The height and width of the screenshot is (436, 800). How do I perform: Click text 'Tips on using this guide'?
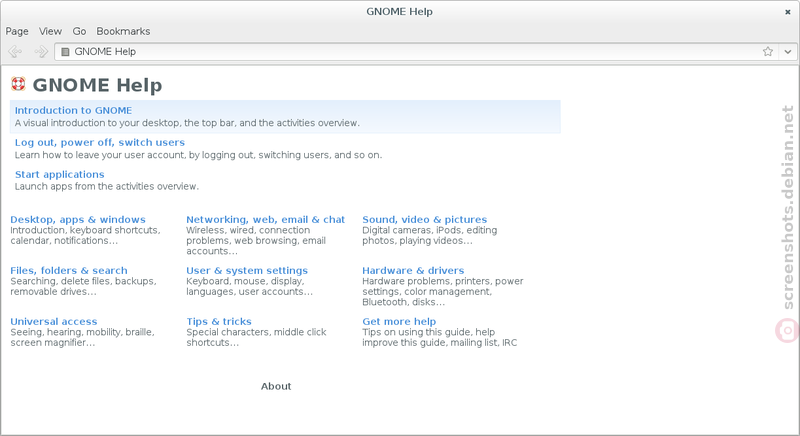pos(417,332)
